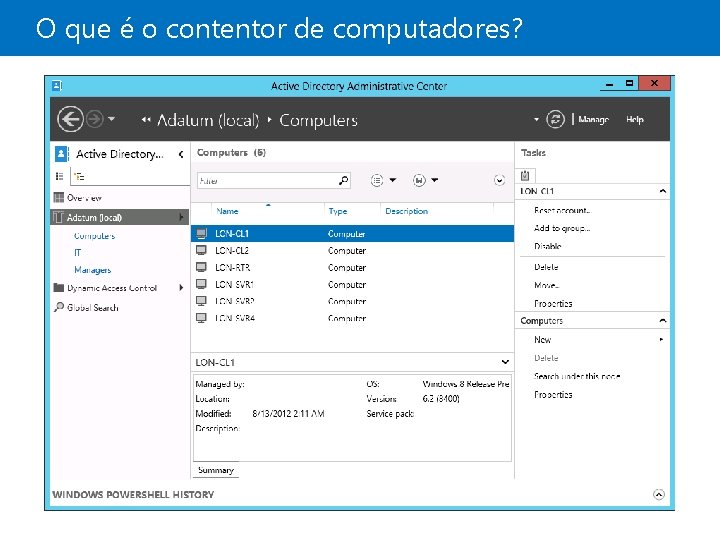This screenshot has width=720, height=540.
Task: Collapse LON-CL1 tasks section
Action: (x=663, y=191)
